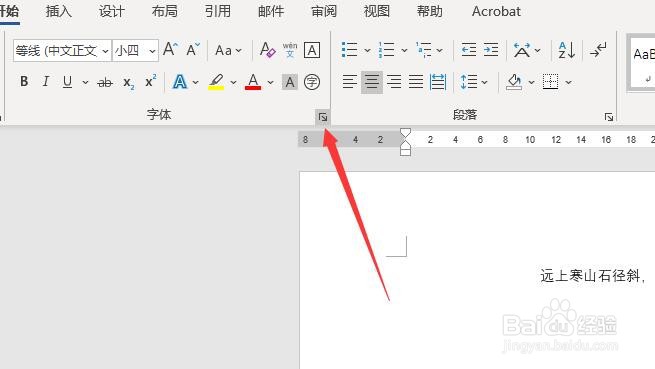Open the font size dropdown

click(152, 51)
